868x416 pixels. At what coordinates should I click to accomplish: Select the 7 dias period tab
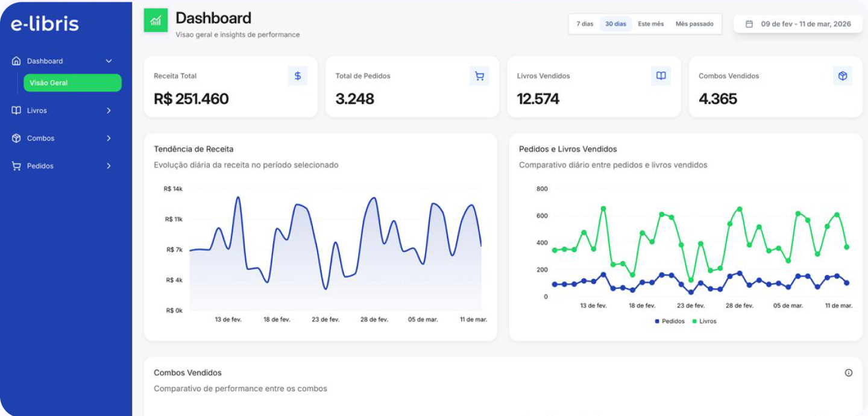coord(585,24)
